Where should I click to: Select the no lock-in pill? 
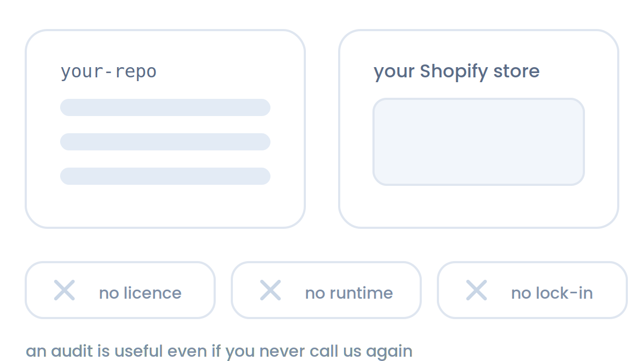532,290
